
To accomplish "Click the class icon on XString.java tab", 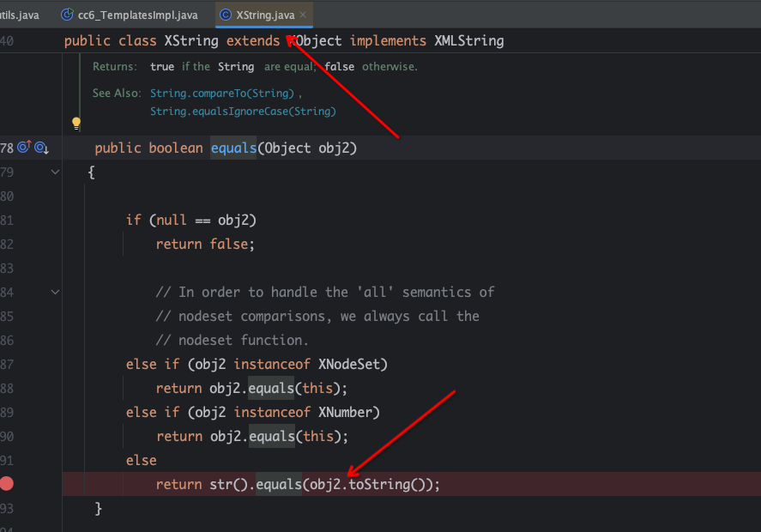I will tap(225, 15).
